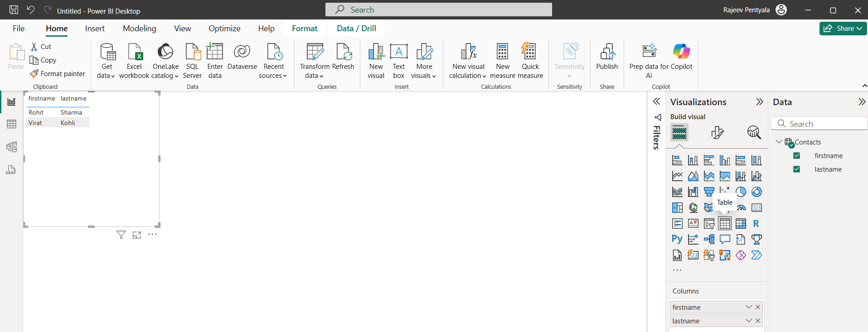The height and width of the screenshot is (332, 868).
Task: Click the R script visual icon
Action: click(x=756, y=224)
